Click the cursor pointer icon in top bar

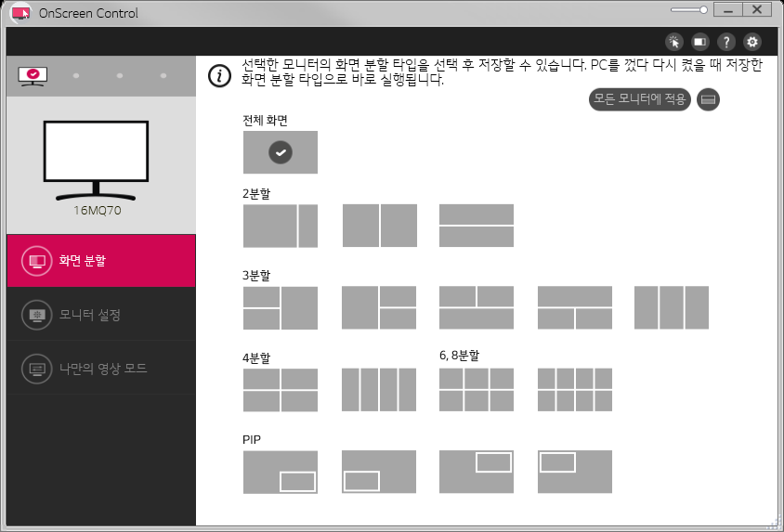coord(674,42)
